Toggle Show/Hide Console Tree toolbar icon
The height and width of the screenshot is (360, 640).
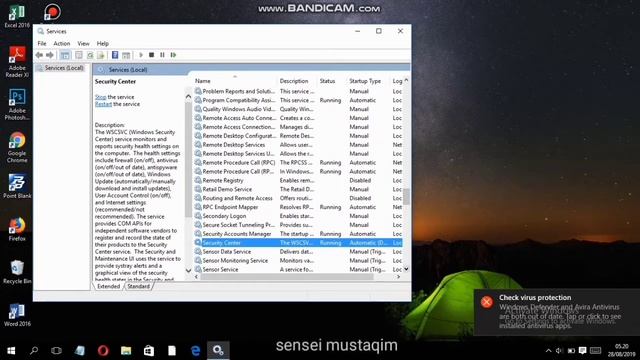[64, 55]
